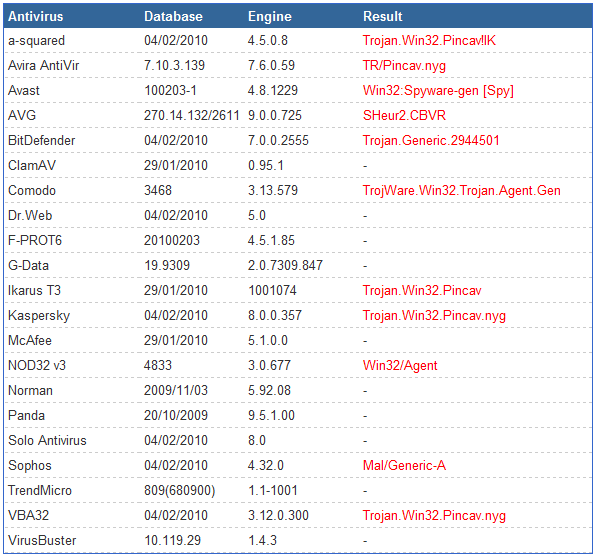596x556 pixels.
Task: Click Trojan.Generic.2944501 BitDefender result
Action: coord(431,140)
